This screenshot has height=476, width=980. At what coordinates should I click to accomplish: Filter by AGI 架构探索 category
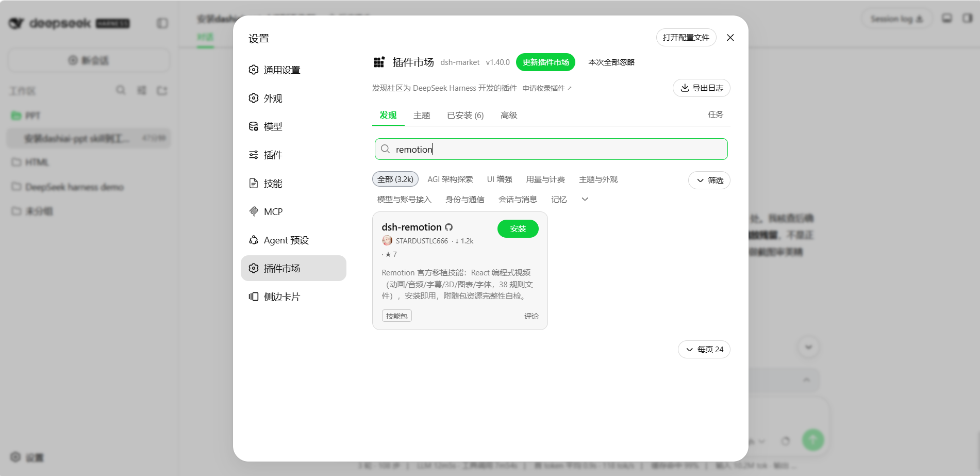pos(450,179)
